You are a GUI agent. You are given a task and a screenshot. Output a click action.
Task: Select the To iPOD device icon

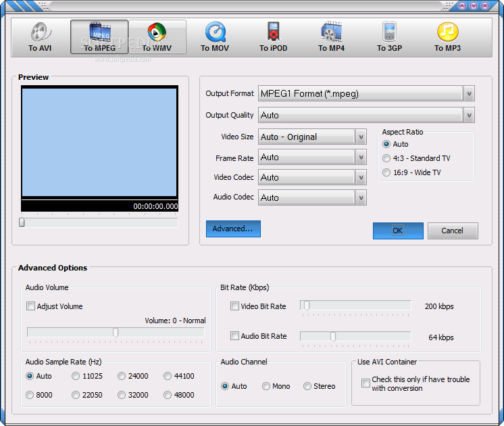[x=274, y=32]
